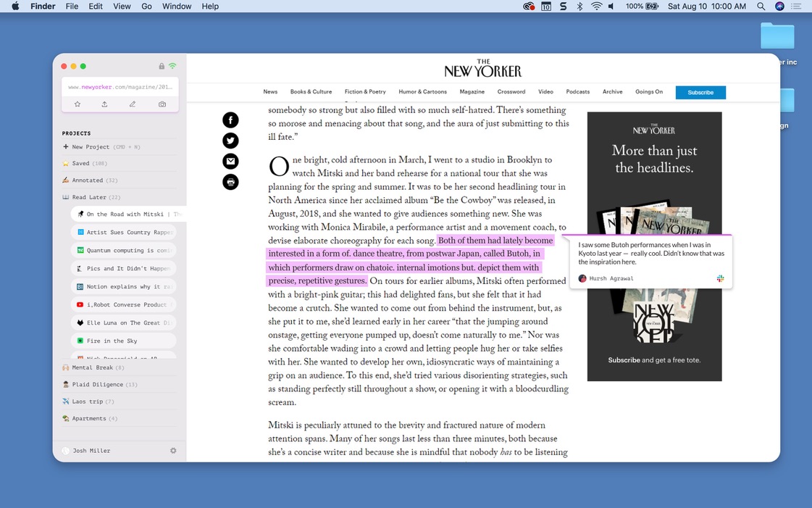The height and width of the screenshot is (508, 812).
Task: Open the Podcasts section link
Action: pos(577,91)
